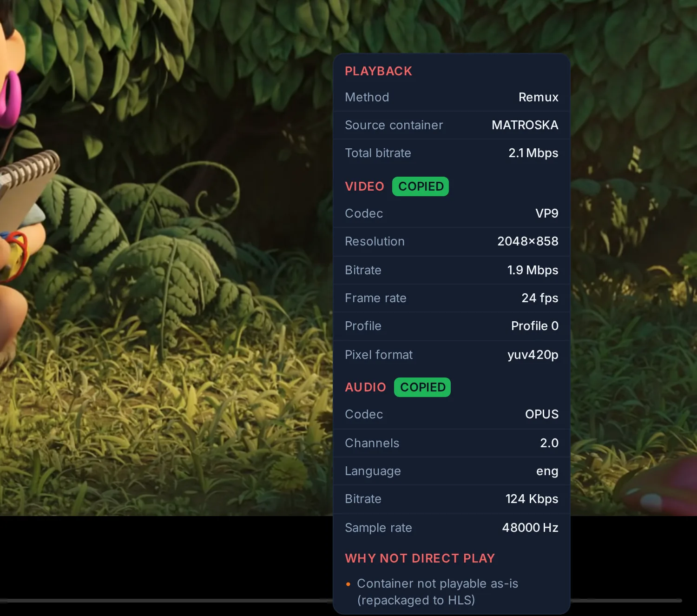Screen dimensions: 697x616
Task: Click the OPUS codec value
Action: [x=542, y=414]
